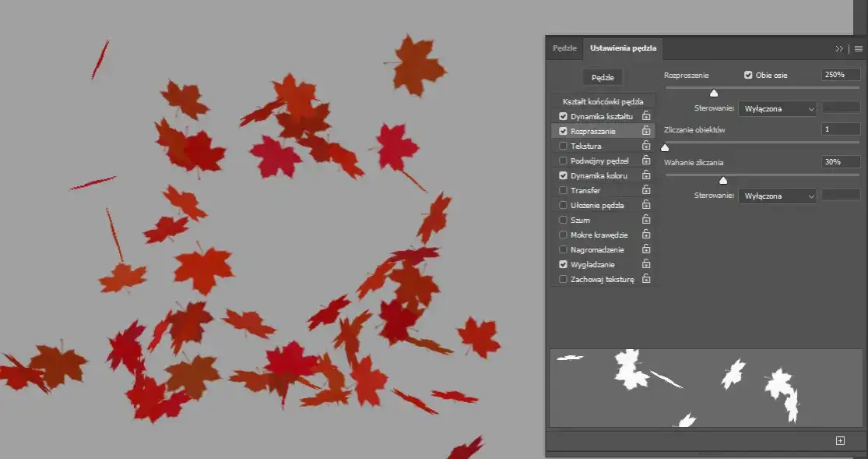868x459 pixels.
Task: Click the Zliczanie obiektów value field
Action: (841, 129)
